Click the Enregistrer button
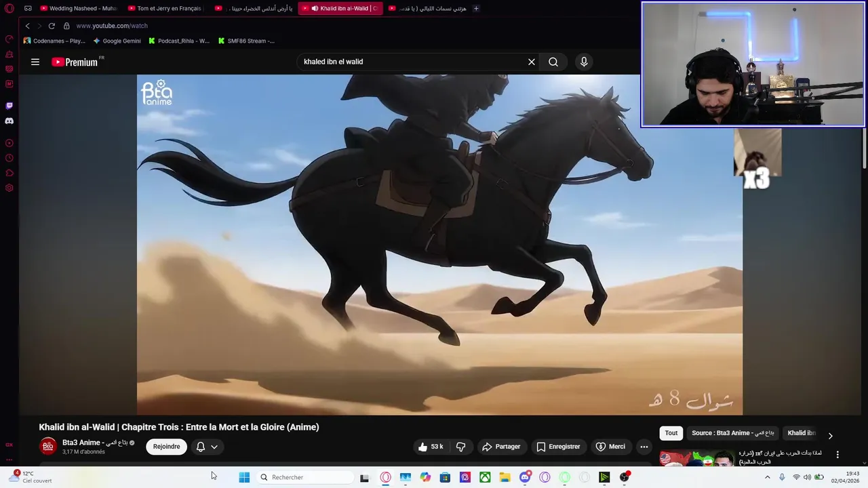 pos(559,447)
